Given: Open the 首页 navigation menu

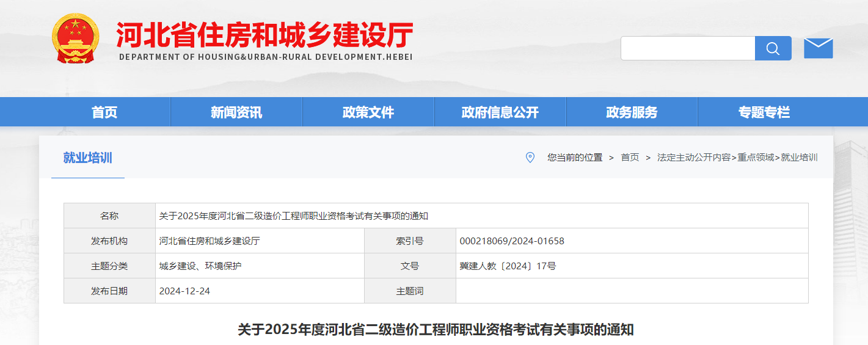Looking at the screenshot, I should coord(104,112).
